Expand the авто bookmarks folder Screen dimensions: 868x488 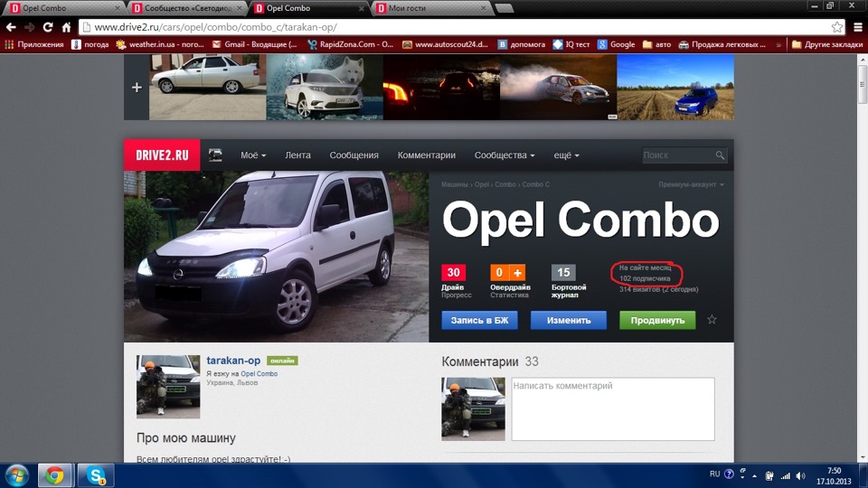tap(657, 44)
